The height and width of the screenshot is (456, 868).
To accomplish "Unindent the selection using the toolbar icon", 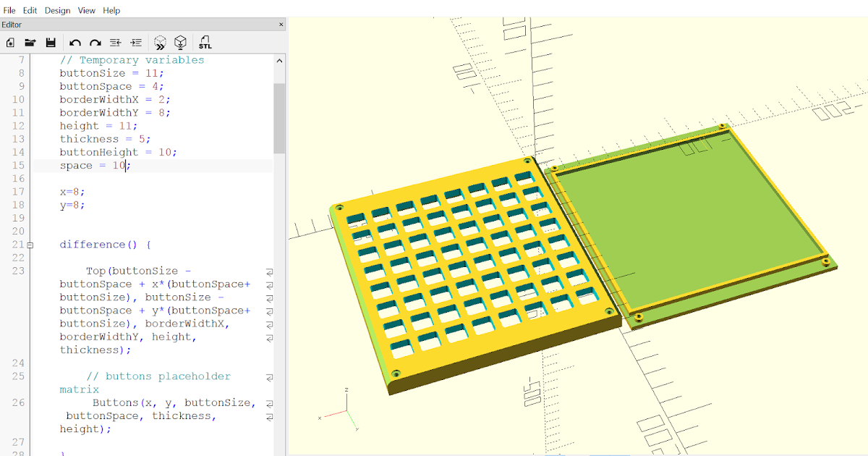I will click(x=114, y=42).
